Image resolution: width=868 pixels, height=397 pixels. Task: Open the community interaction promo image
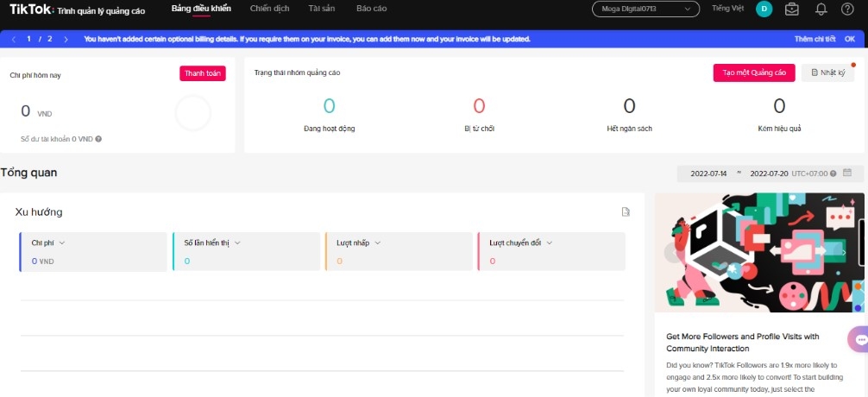pyautogui.click(x=759, y=253)
